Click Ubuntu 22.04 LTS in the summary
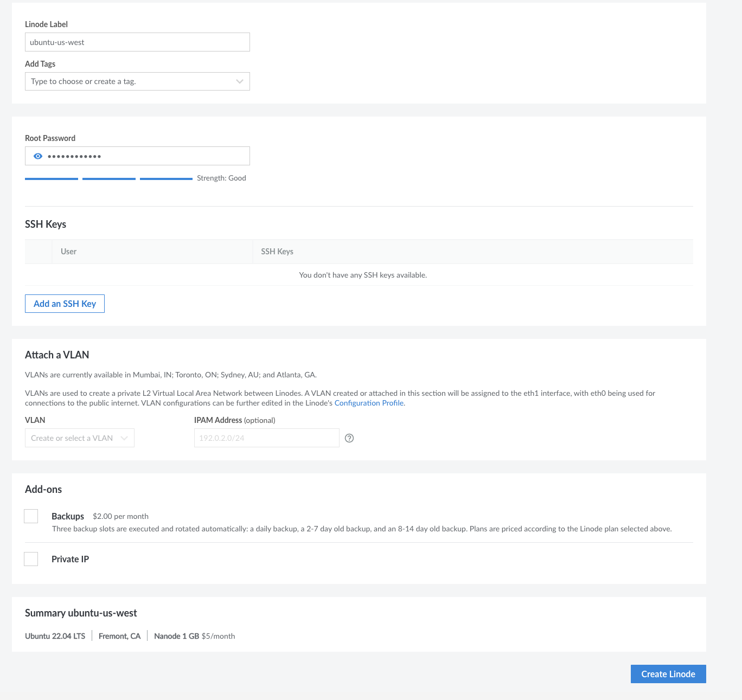The image size is (742, 700). pos(55,636)
